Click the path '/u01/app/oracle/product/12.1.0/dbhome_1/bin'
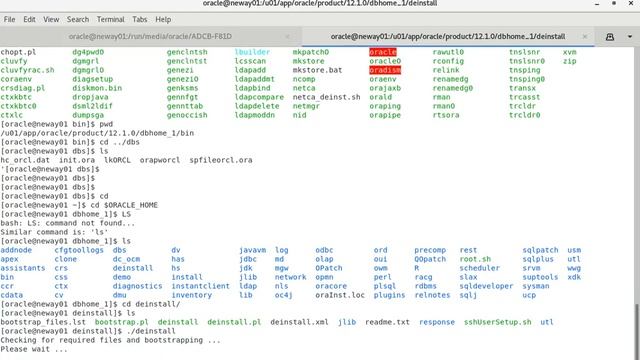The width and height of the screenshot is (640, 360). [x=97, y=133]
